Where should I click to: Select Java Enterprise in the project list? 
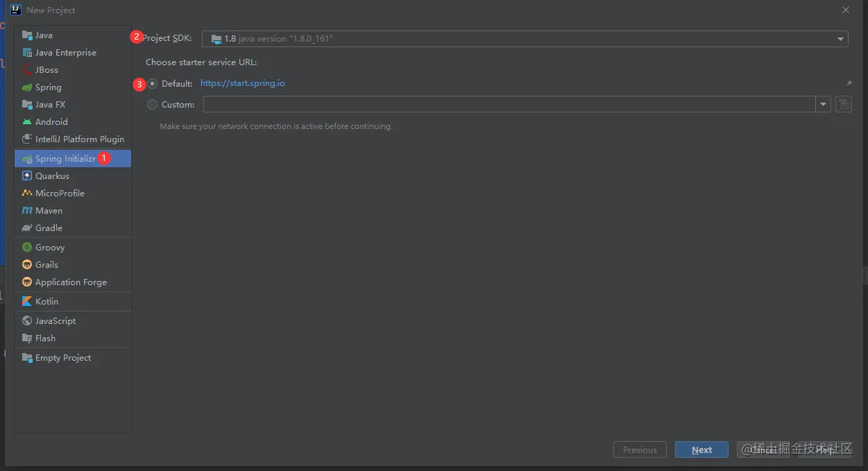point(66,53)
